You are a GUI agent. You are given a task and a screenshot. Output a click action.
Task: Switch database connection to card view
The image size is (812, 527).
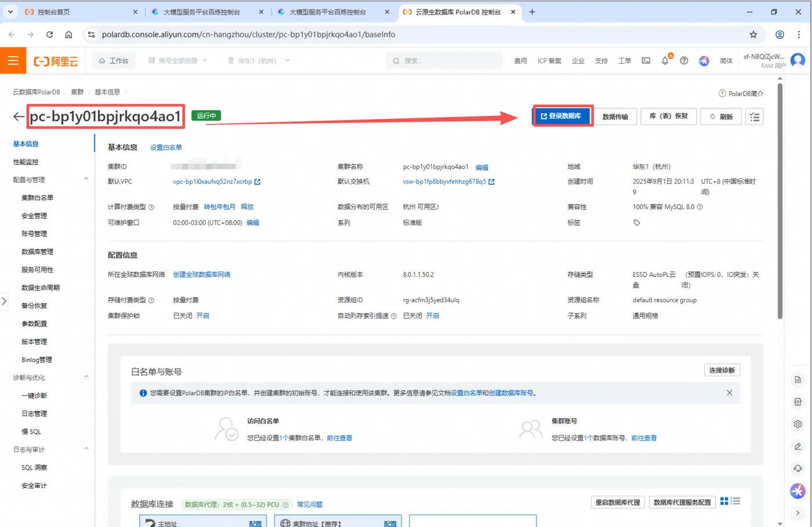pos(724,501)
